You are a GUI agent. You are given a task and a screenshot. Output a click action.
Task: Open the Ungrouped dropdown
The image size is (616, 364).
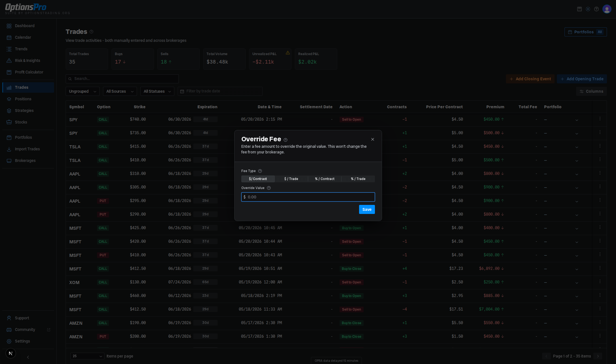coord(83,91)
